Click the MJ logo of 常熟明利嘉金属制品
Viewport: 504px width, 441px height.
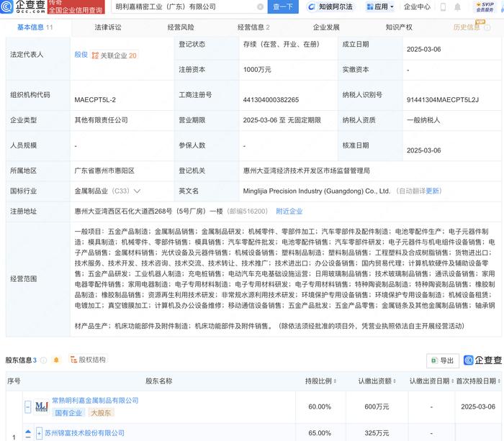pyautogui.click(x=42, y=406)
